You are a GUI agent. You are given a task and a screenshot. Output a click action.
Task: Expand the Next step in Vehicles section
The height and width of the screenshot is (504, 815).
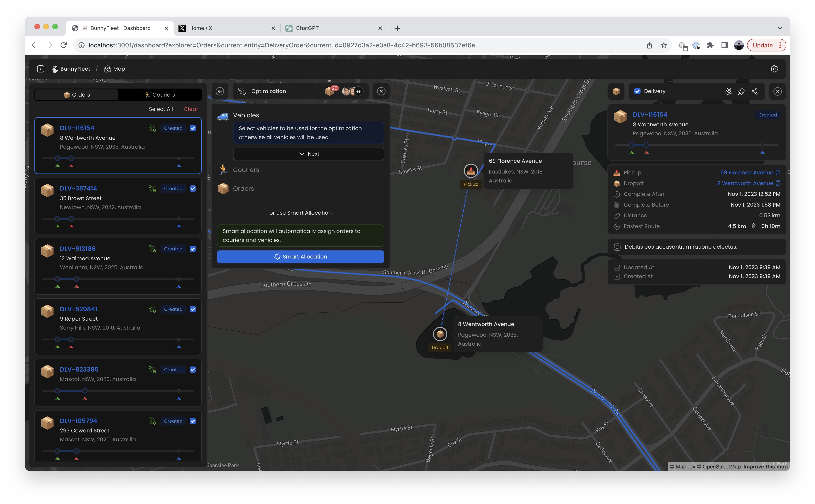click(x=308, y=154)
